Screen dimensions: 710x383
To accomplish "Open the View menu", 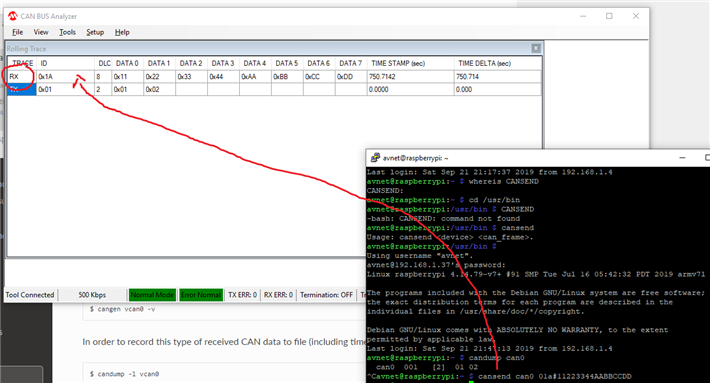I will coord(41,32).
